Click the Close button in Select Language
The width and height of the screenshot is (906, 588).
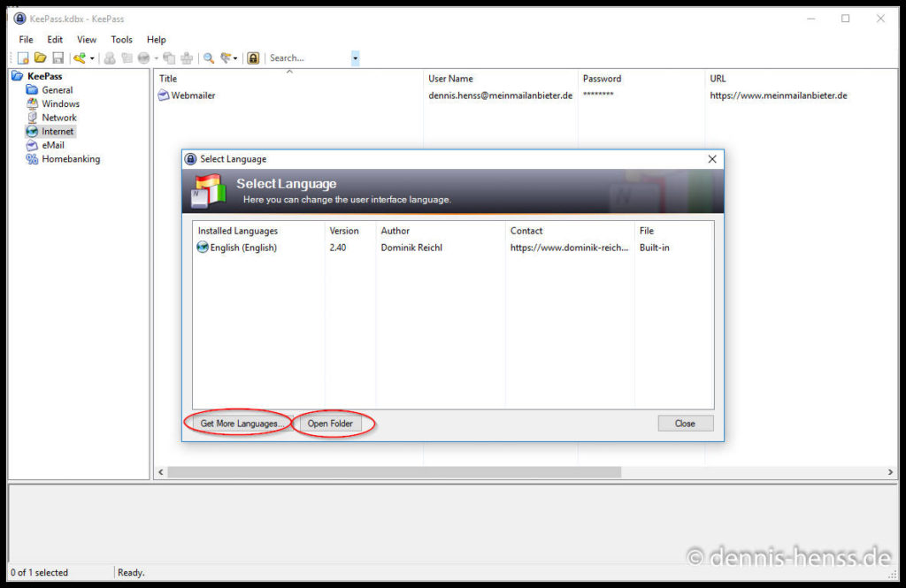[x=686, y=424]
